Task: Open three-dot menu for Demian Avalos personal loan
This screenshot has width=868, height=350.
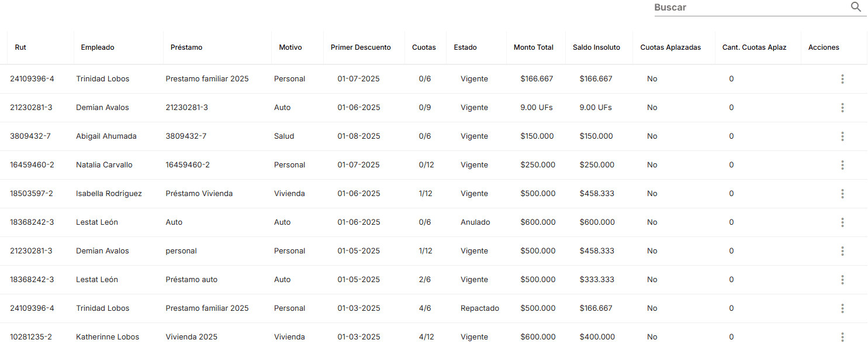Action: click(x=842, y=251)
